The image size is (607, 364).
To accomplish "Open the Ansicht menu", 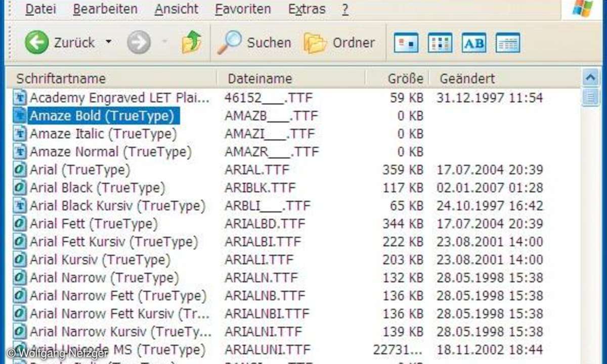I will 177,9.
